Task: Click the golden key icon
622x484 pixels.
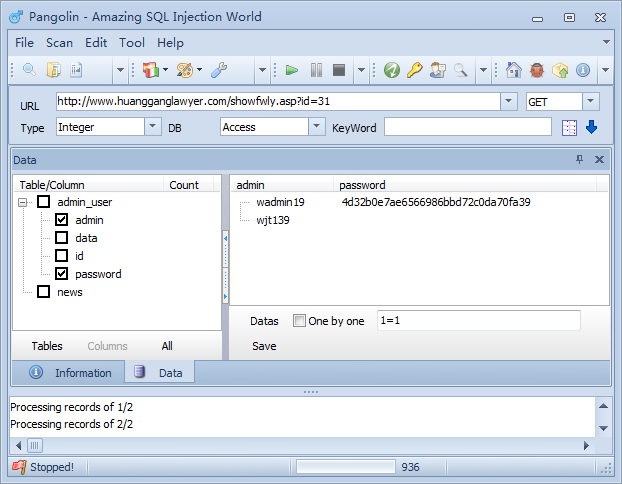Action: click(x=415, y=70)
